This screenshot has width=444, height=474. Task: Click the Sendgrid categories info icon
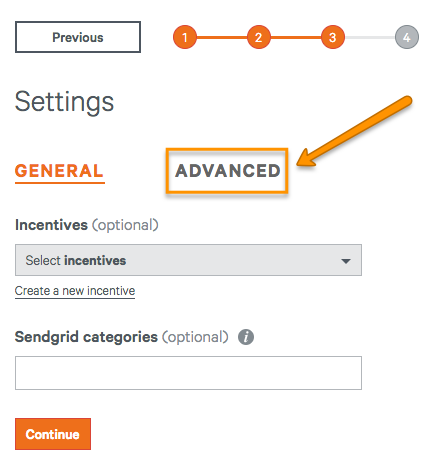pyautogui.click(x=246, y=337)
